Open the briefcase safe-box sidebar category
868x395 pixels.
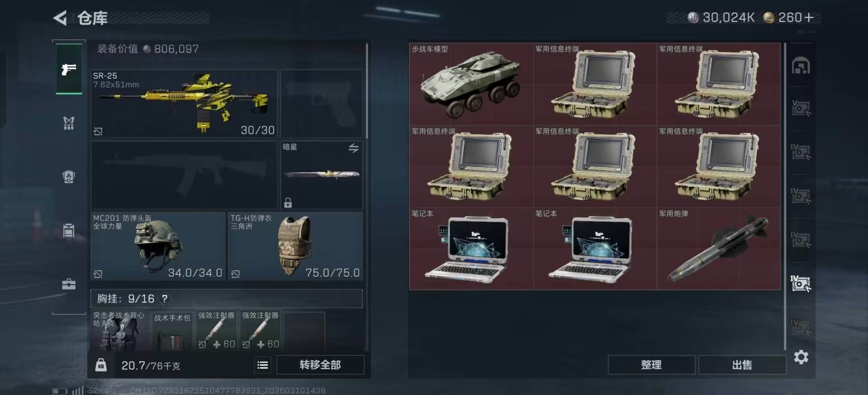[x=69, y=284]
